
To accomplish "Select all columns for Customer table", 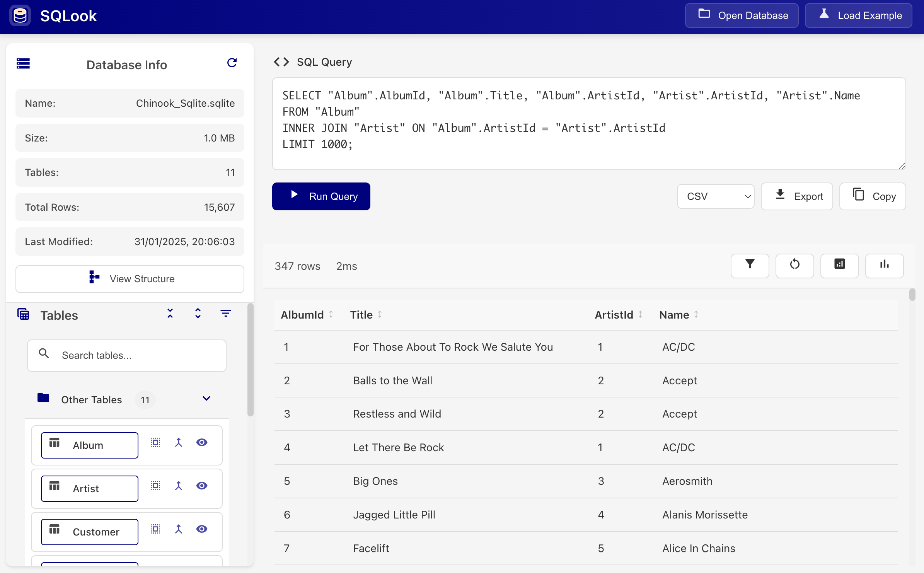I will coord(155,529).
